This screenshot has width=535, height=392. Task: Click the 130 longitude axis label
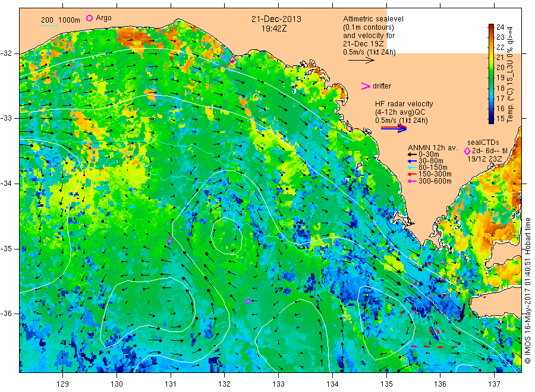tap(117, 384)
